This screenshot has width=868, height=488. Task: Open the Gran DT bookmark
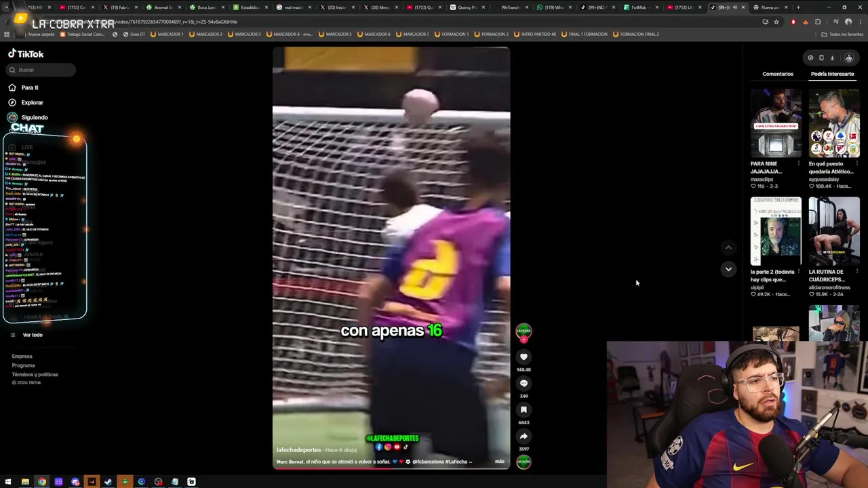coord(134,34)
